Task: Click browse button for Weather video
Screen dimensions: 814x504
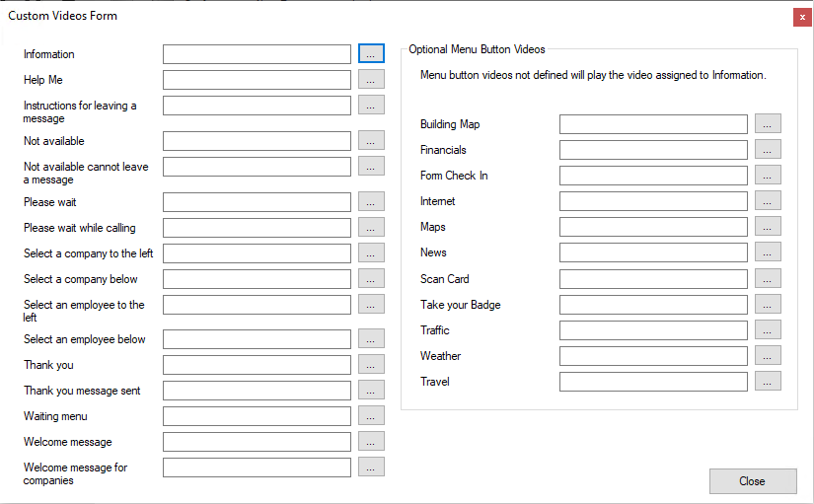Action: [768, 356]
